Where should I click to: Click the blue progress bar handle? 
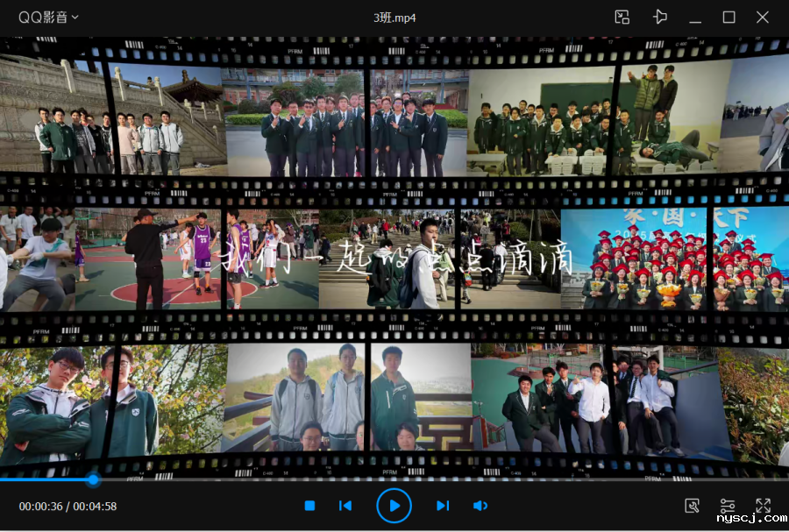point(93,479)
